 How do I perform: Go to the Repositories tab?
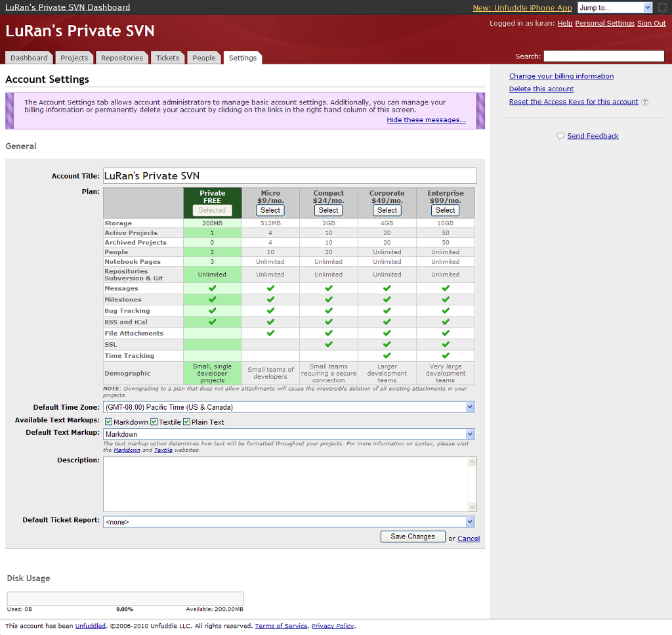[x=121, y=58]
